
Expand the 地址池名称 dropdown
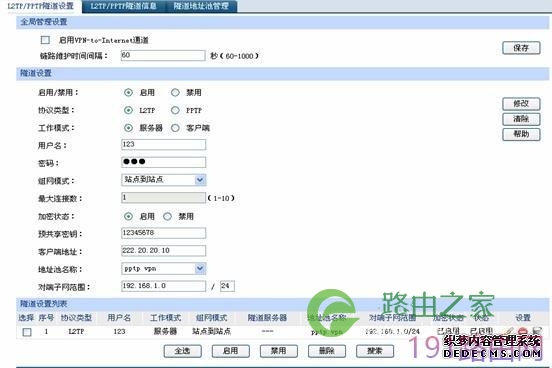(x=163, y=268)
